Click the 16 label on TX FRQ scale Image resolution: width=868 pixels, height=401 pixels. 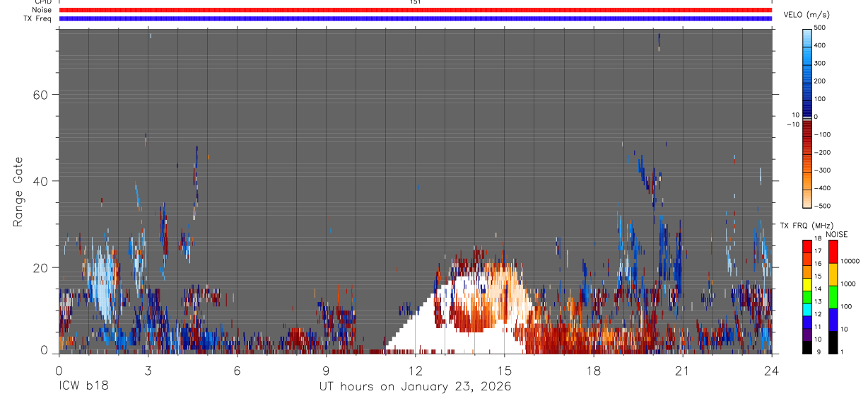pyautogui.click(x=817, y=264)
